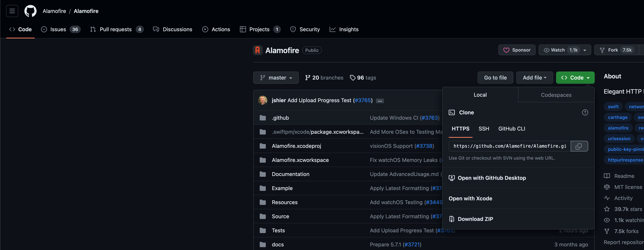Open the Projects tab
Image resolution: width=644 pixels, height=250 pixels.
pyautogui.click(x=260, y=29)
